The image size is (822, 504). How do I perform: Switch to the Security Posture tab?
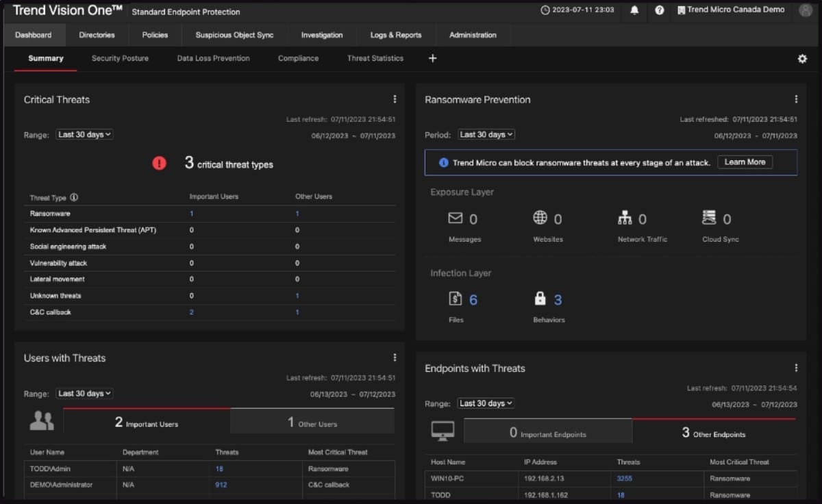(120, 59)
